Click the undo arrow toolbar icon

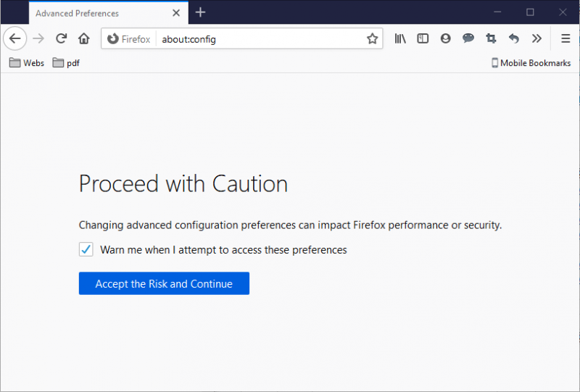[x=513, y=38]
